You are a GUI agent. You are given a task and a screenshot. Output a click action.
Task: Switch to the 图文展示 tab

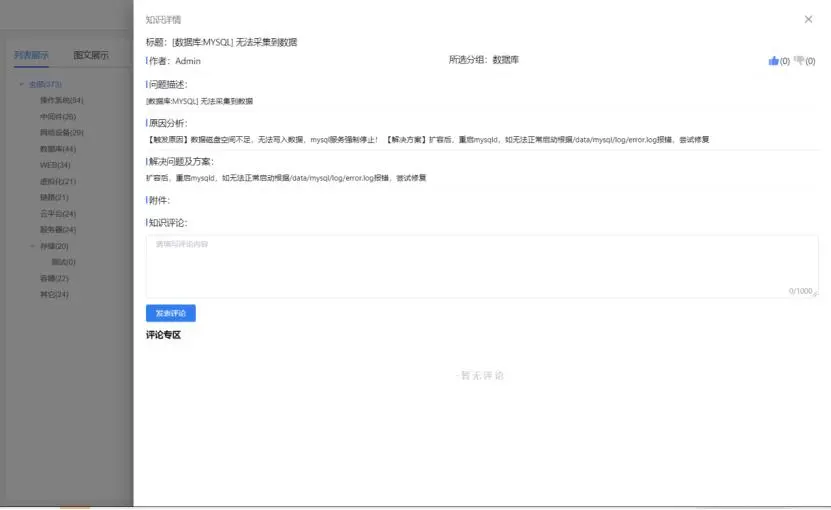(x=91, y=55)
